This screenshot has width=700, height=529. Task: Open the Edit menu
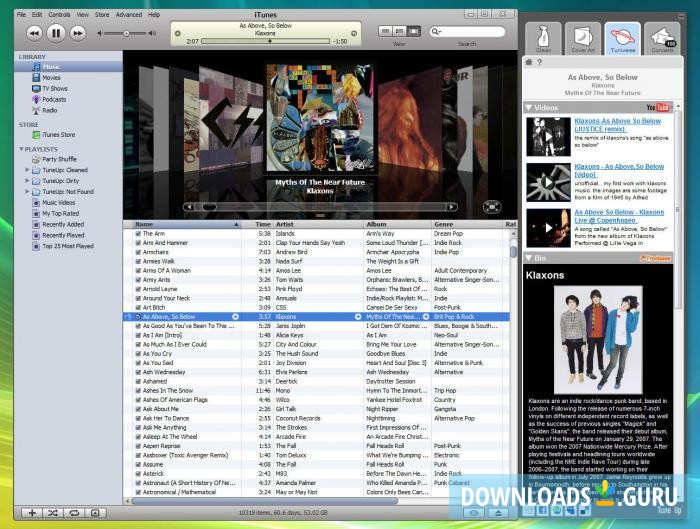click(37, 15)
